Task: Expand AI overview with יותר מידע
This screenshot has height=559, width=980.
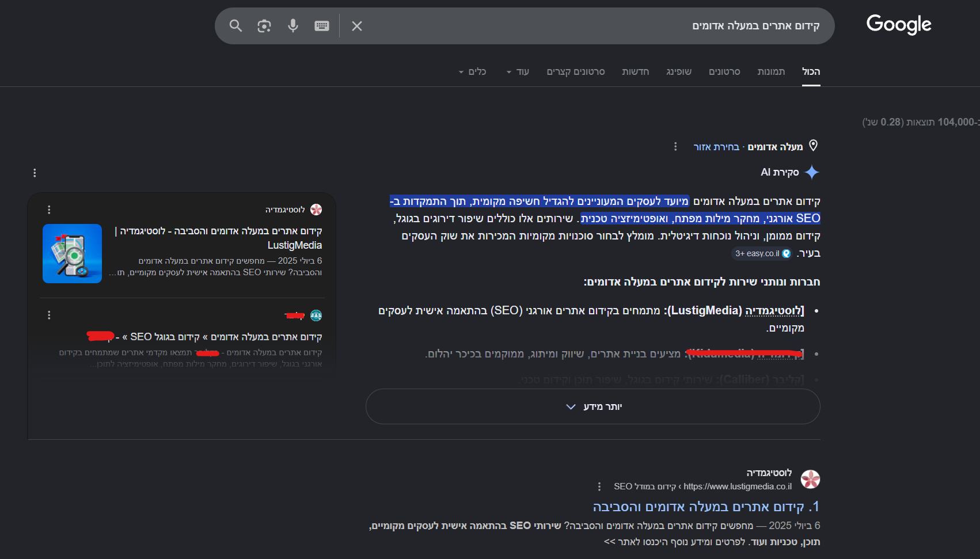Action: tap(593, 406)
